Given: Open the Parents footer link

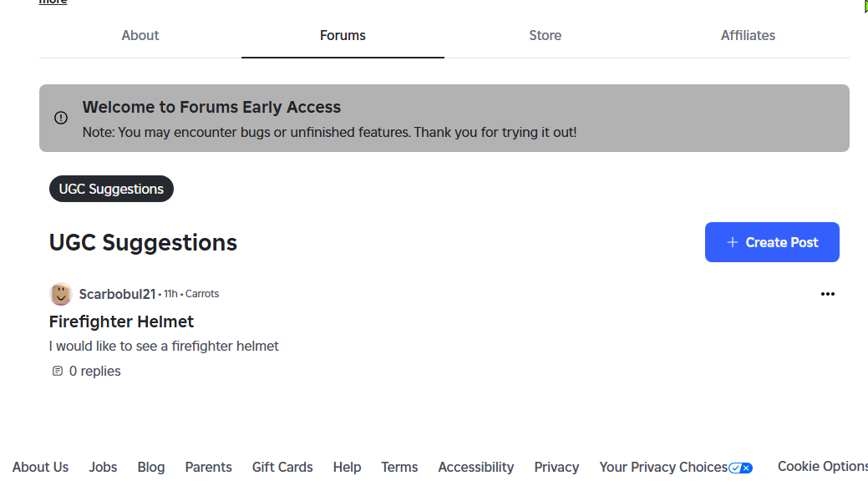Looking at the screenshot, I should (x=208, y=468).
